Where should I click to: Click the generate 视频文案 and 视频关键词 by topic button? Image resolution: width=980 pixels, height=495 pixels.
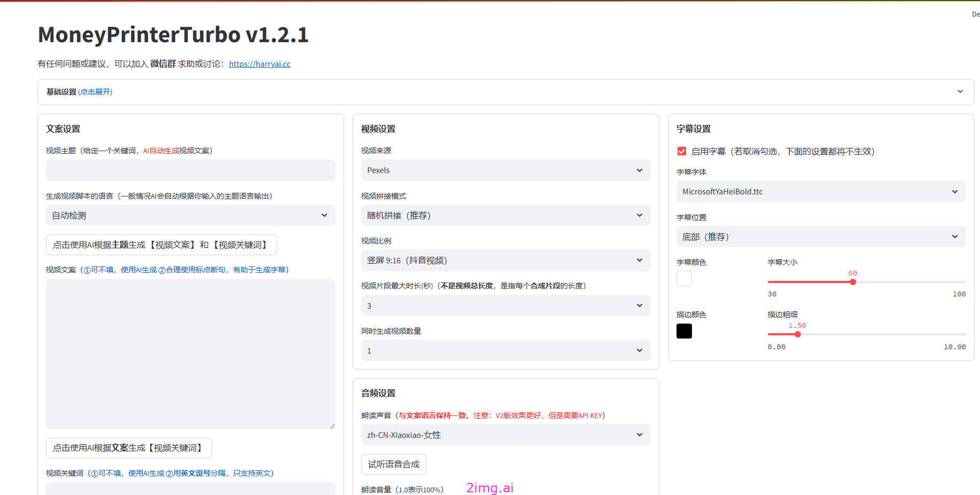pos(161,245)
